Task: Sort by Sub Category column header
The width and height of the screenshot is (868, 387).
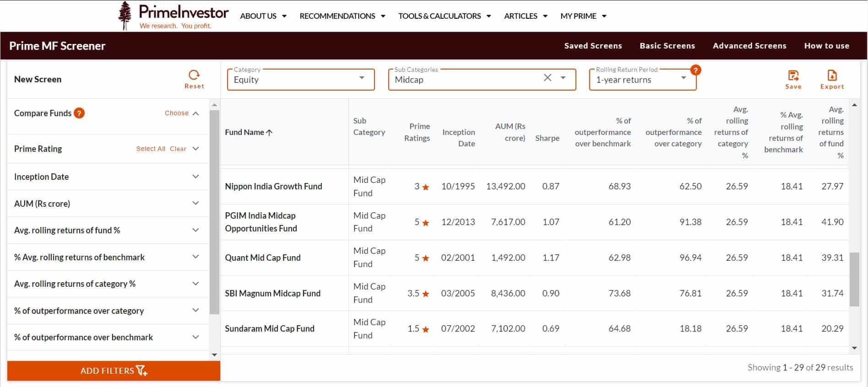Action: 369,127
